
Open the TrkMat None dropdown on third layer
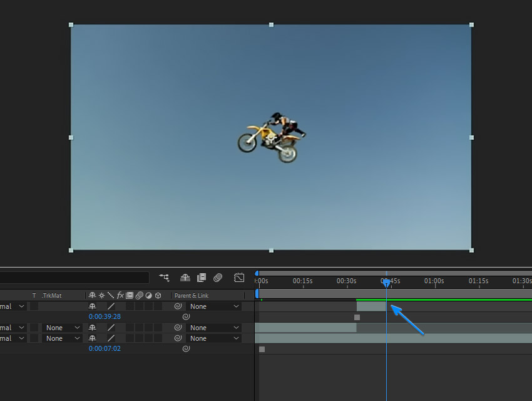tap(62, 338)
